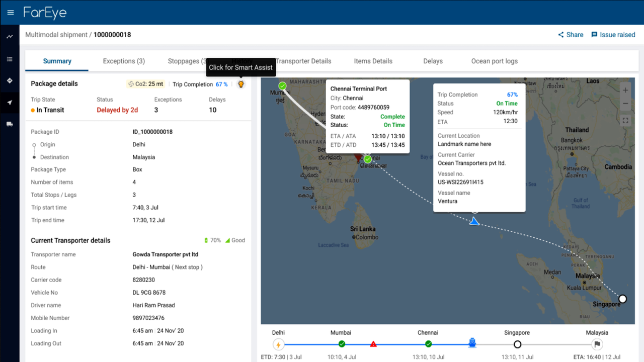The width and height of the screenshot is (644, 362).
Task: Click the Delhi lightning start icon
Action: [278, 344]
